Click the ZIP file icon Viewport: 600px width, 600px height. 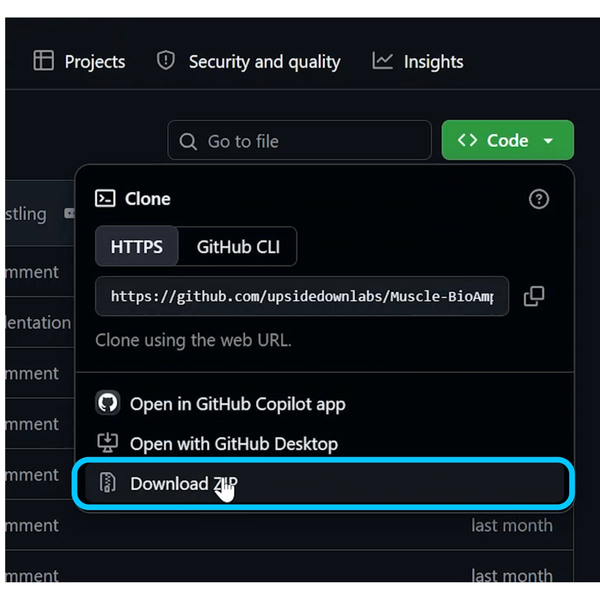[108, 482]
